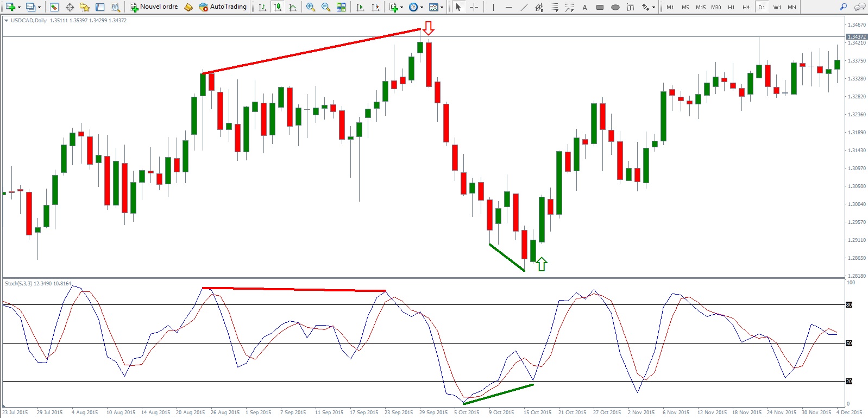Toggle chart auto scroll
Viewport: 868px width, 418px height.
click(x=360, y=7)
